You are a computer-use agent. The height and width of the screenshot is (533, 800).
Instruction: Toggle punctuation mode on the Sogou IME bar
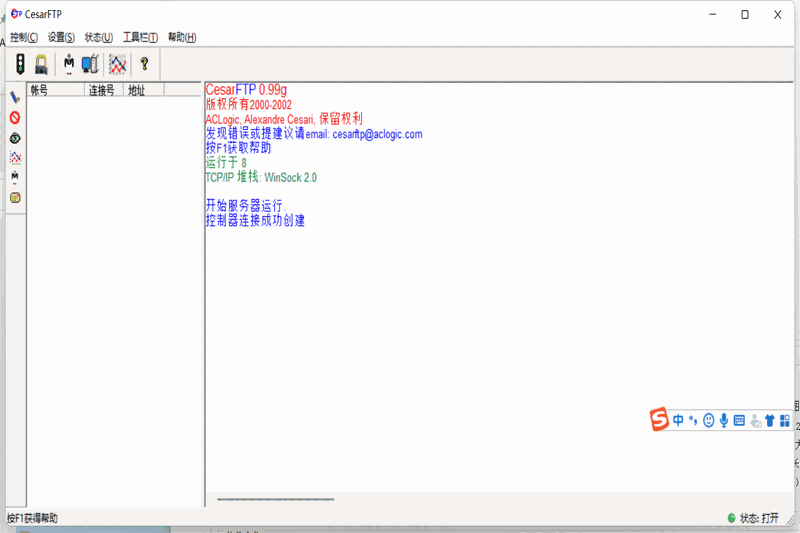(693, 420)
